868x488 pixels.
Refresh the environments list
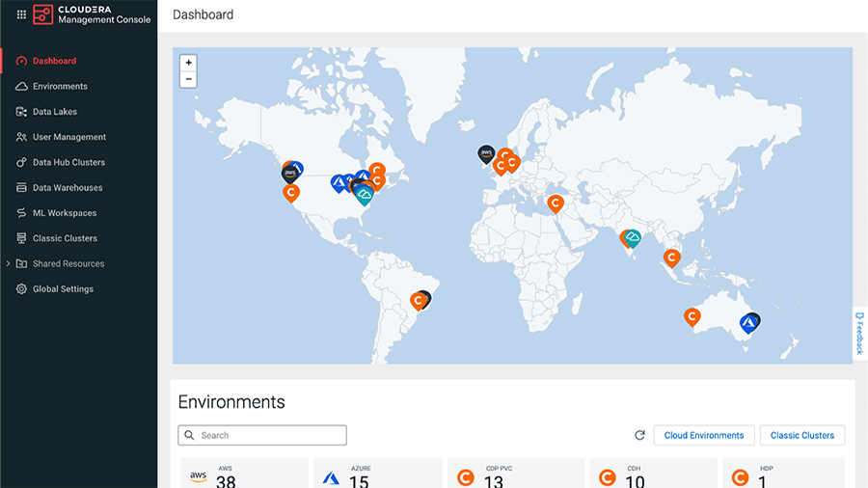(640, 435)
